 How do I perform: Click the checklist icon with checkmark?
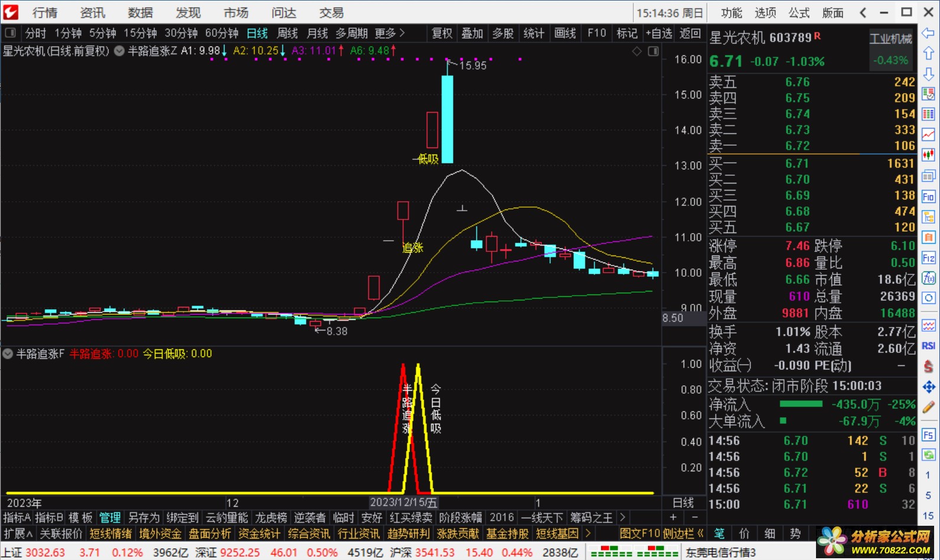coord(928,94)
